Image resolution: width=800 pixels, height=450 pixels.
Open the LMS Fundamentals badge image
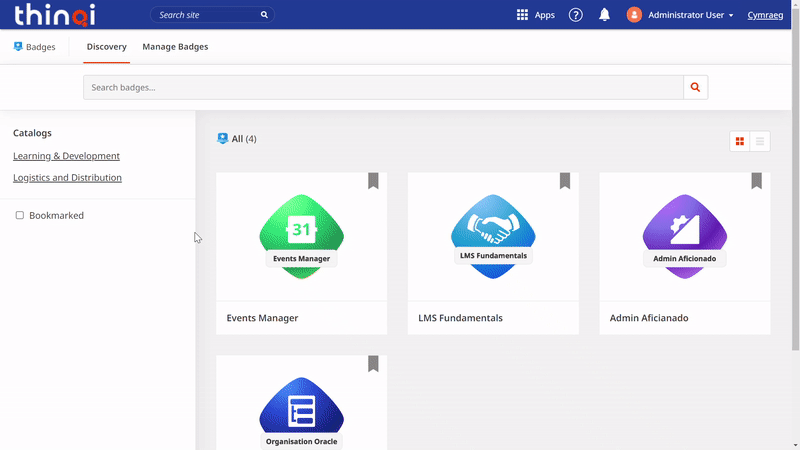click(493, 236)
